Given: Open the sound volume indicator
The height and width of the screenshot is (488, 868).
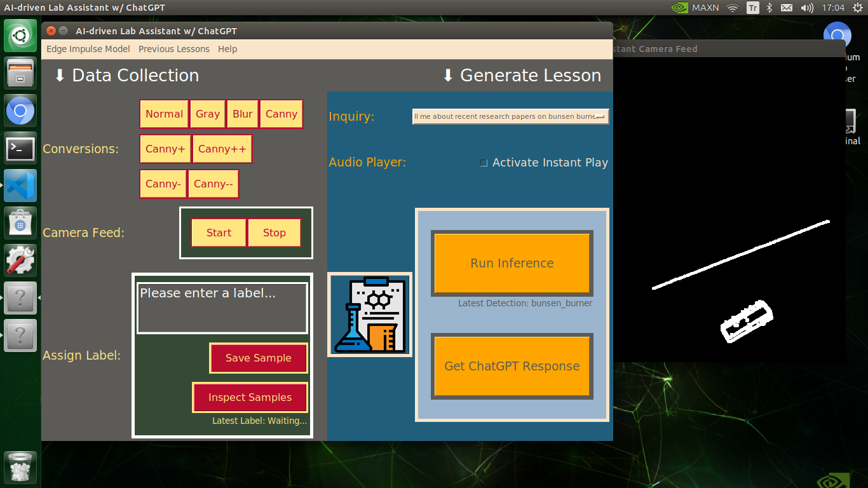Looking at the screenshot, I should (x=807, y=8).
